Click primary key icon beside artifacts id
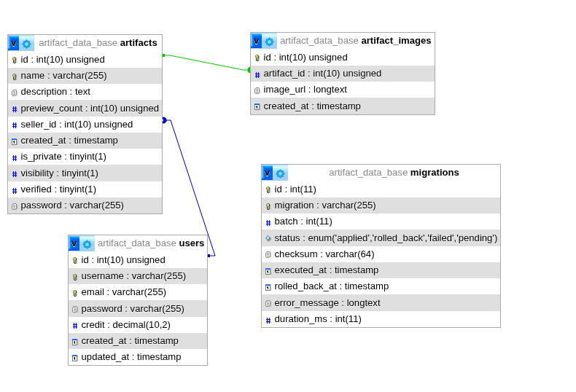576x392 pixels. tap(14, 60)
